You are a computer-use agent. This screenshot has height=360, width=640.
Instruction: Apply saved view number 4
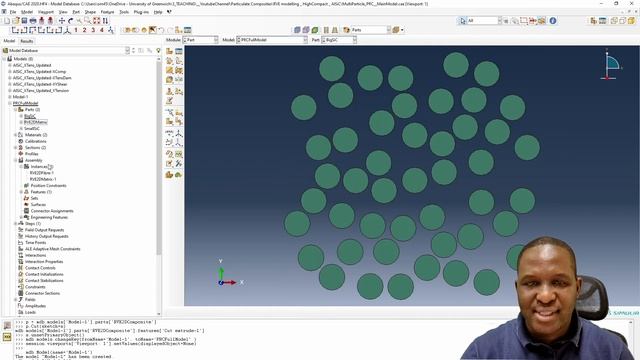(102, 30)
